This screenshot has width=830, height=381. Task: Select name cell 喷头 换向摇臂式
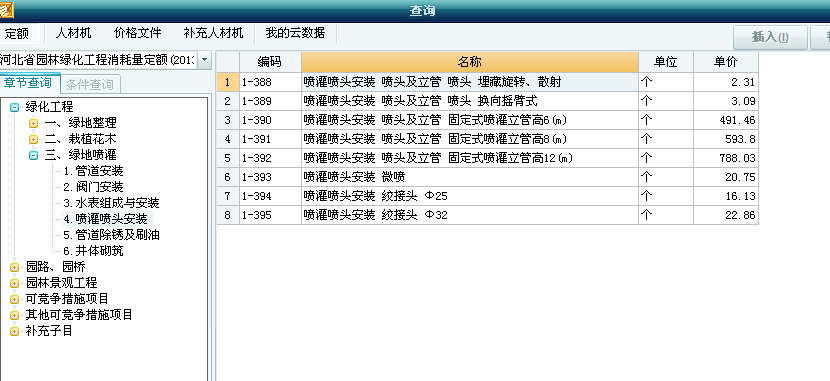click(470, 101)
